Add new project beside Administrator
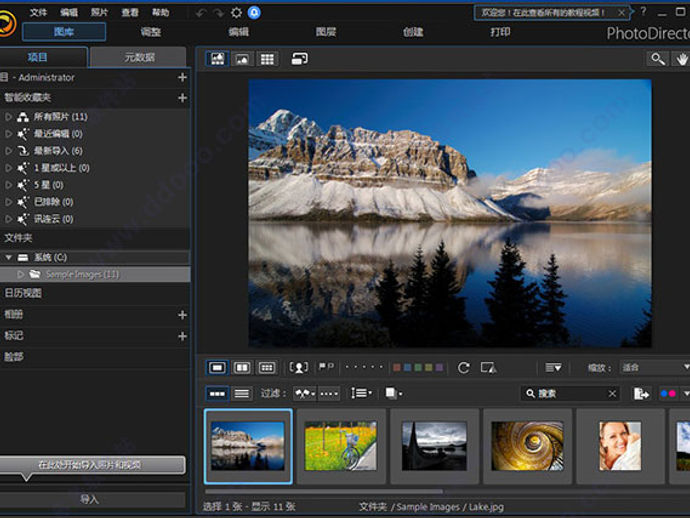Screen dimensions: 690x518 click(182, 77)
